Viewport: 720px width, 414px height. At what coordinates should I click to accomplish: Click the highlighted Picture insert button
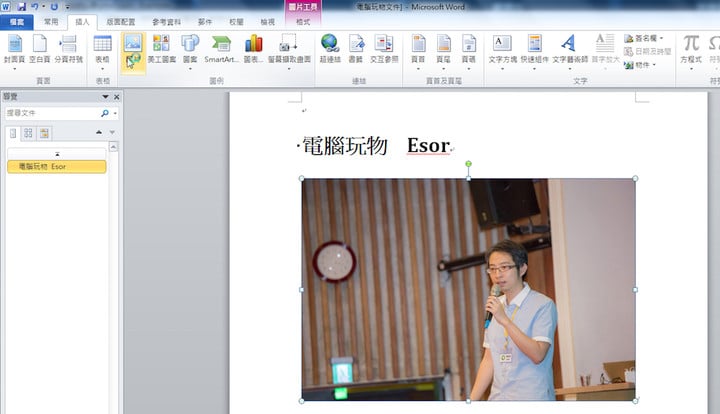click(133, 52)
